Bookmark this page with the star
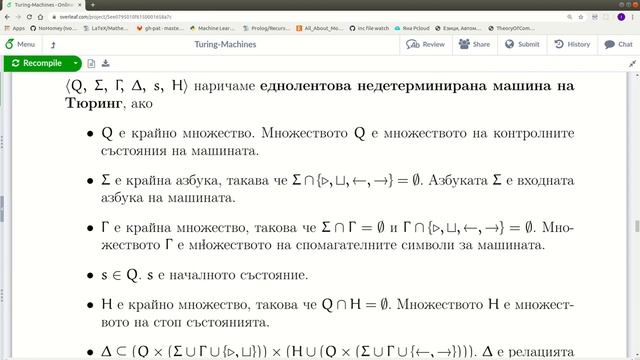This screenshot has height=360, width=640. coord(581,17)
